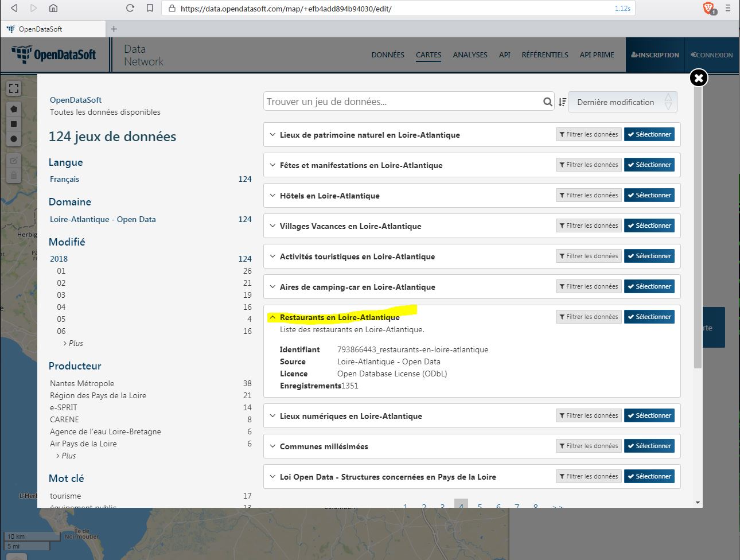Select the circle drawing tool
This screenshot has width=740, height=560.
coord(14,139)
